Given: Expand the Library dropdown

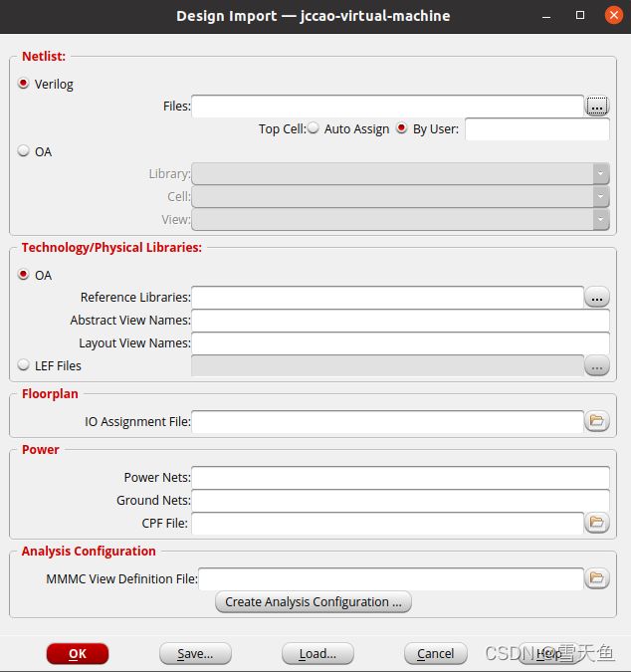Looking at the screenshot, I should pyautogui.click(x=601, y=173).
